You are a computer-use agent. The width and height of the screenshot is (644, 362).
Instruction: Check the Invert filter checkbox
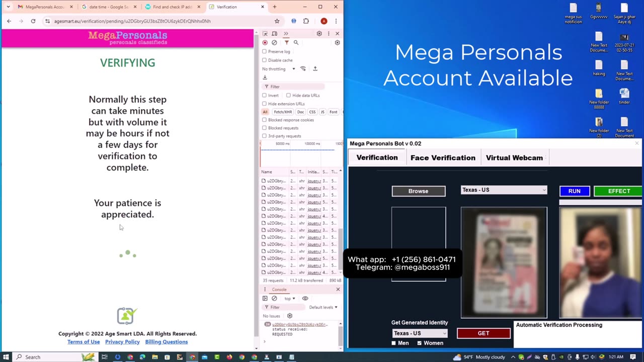[265, 96]
